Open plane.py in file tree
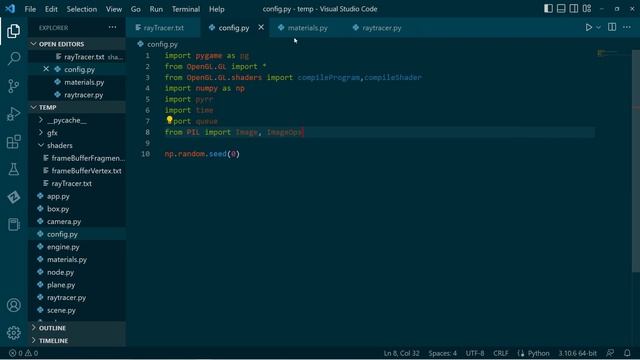The width and height of the screenshot is (640, 360). point(77,284)
